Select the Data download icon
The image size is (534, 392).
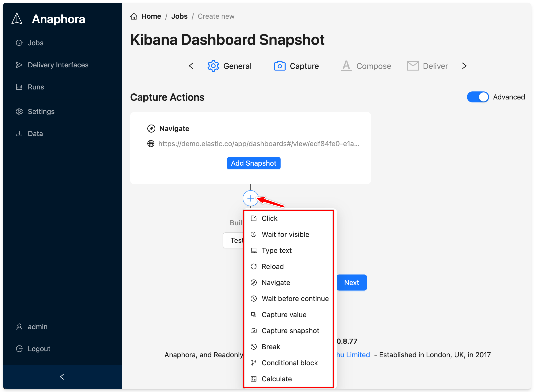(19, 133)
